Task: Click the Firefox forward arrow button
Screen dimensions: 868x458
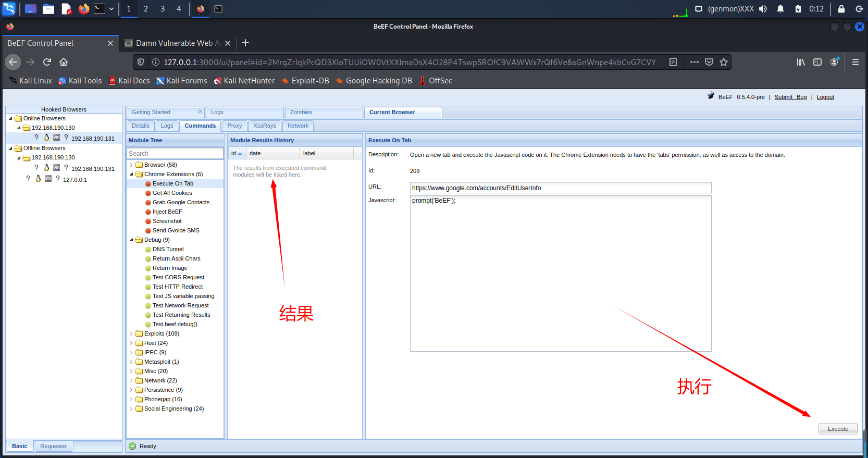Action: tap(30, 62)
